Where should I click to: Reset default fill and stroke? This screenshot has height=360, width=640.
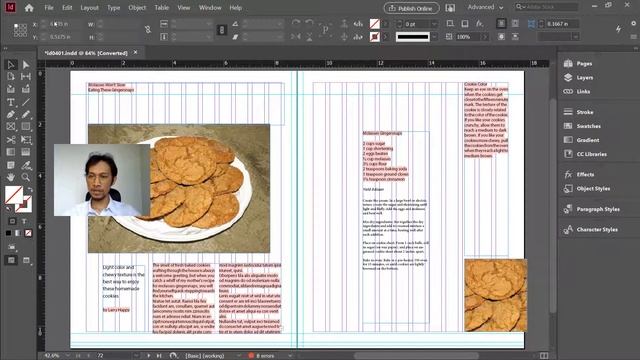8,209
